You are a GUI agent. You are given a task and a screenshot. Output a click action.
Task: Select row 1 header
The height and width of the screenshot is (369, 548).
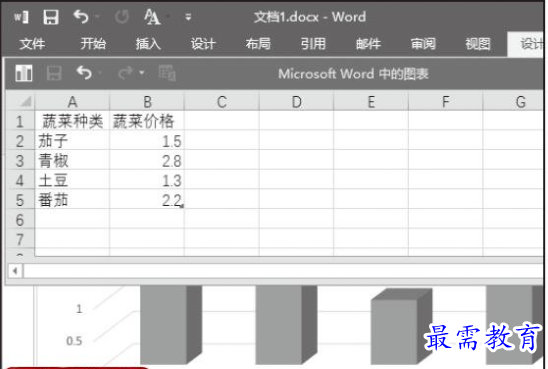[x=20, y=121]
